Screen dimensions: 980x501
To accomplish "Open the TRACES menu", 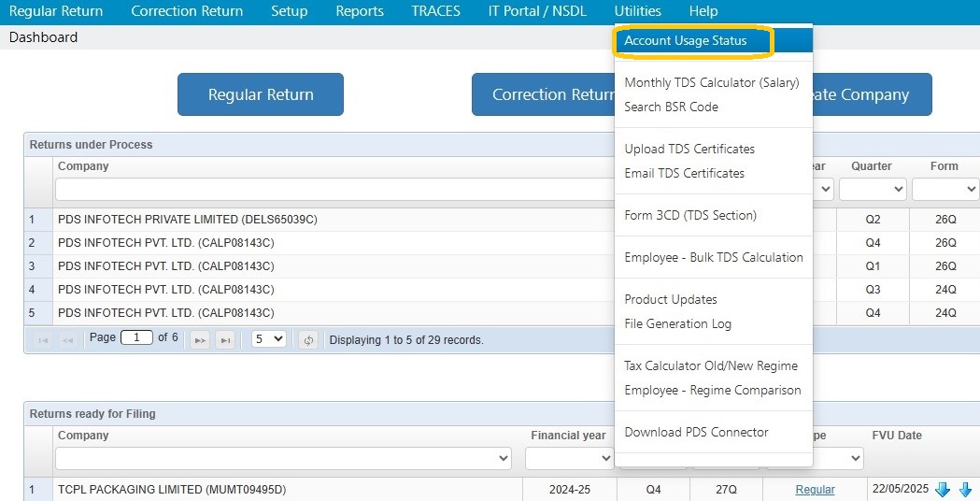I will coord(435,11).
